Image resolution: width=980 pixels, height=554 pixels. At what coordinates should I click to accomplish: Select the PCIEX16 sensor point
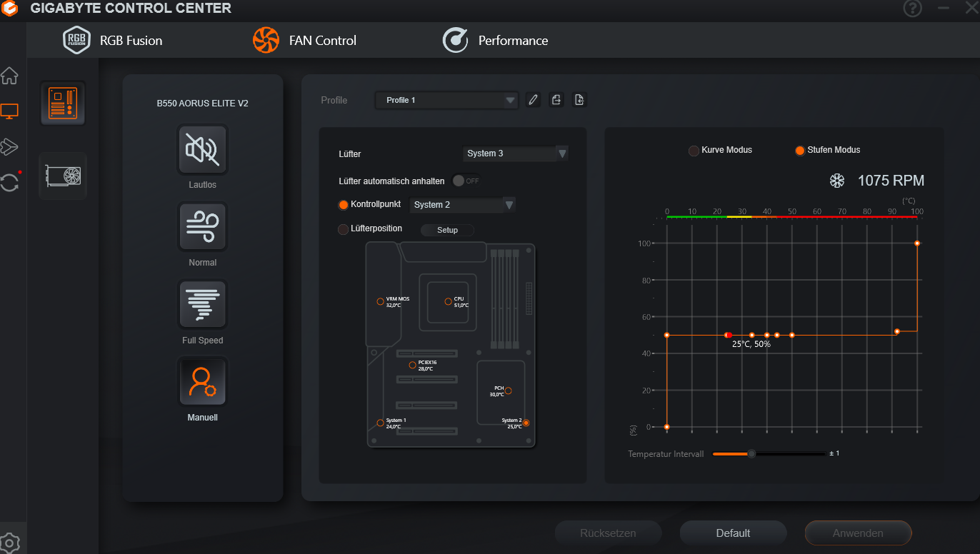(x=412, y=366)
